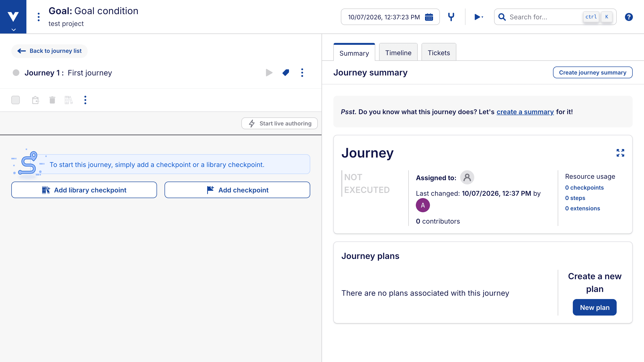Click the Assigned to person avatar
Image resolution: width=644 pixels, height=362 pixels.
pos(467,178)
